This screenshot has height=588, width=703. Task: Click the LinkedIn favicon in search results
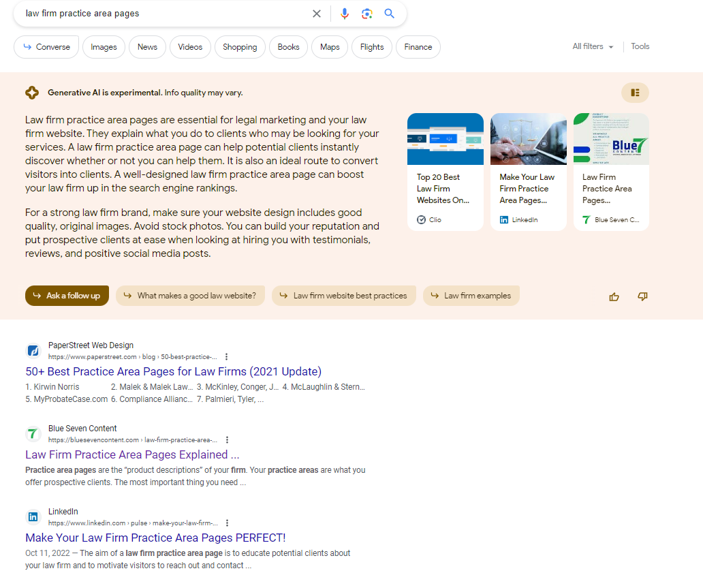pyautogui.click(x=33, y=516)
